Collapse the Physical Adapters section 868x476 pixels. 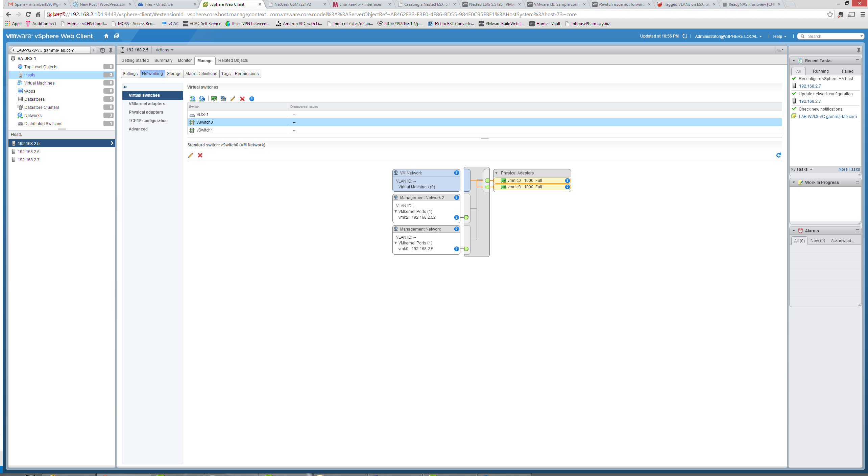[496, 173]
